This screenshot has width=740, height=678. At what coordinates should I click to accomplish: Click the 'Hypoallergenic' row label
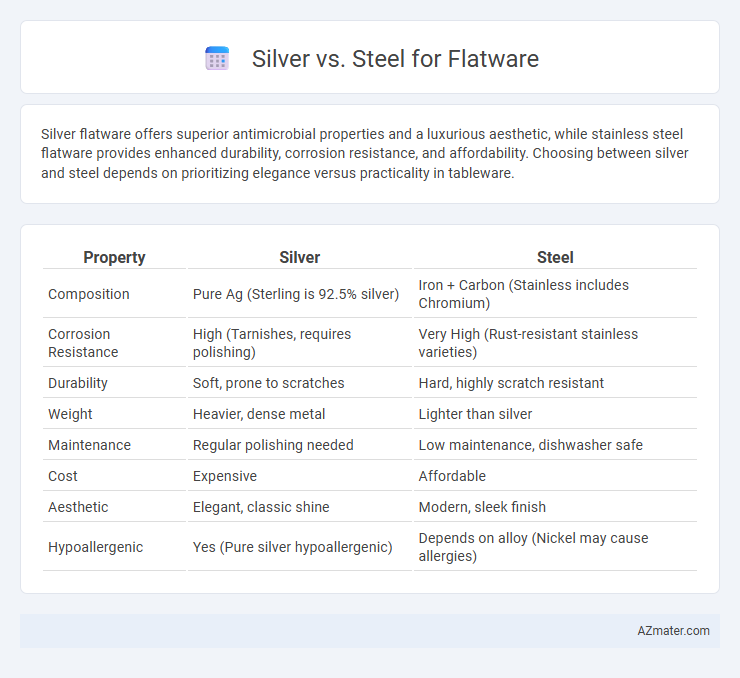pyautogui.click(x=96, y=547)
